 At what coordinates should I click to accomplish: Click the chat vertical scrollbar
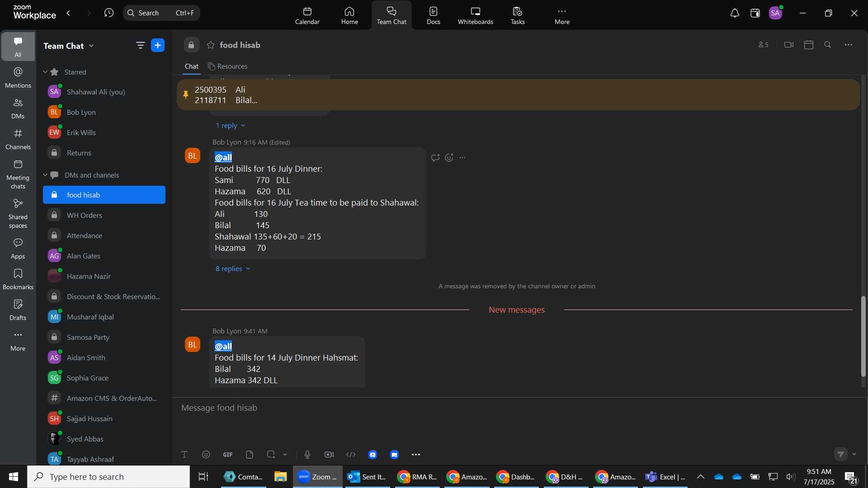(863, 336)
